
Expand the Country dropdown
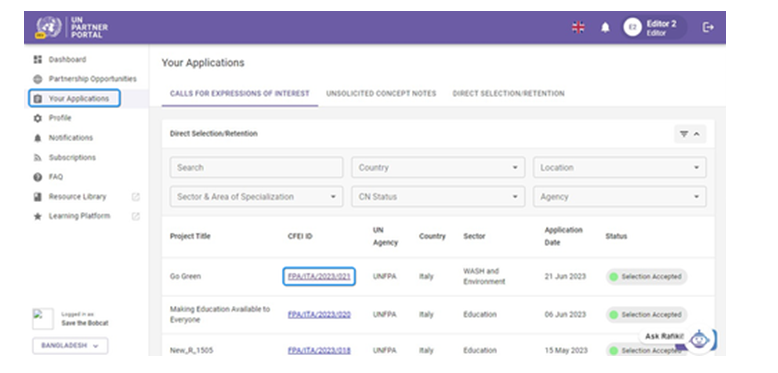438,168
